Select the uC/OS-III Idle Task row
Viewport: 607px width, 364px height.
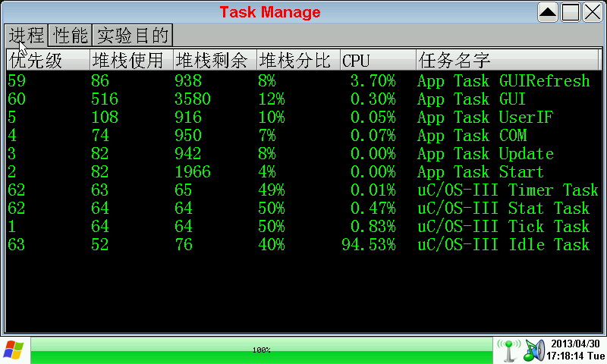pyautogui.click(x=303, y=245)
